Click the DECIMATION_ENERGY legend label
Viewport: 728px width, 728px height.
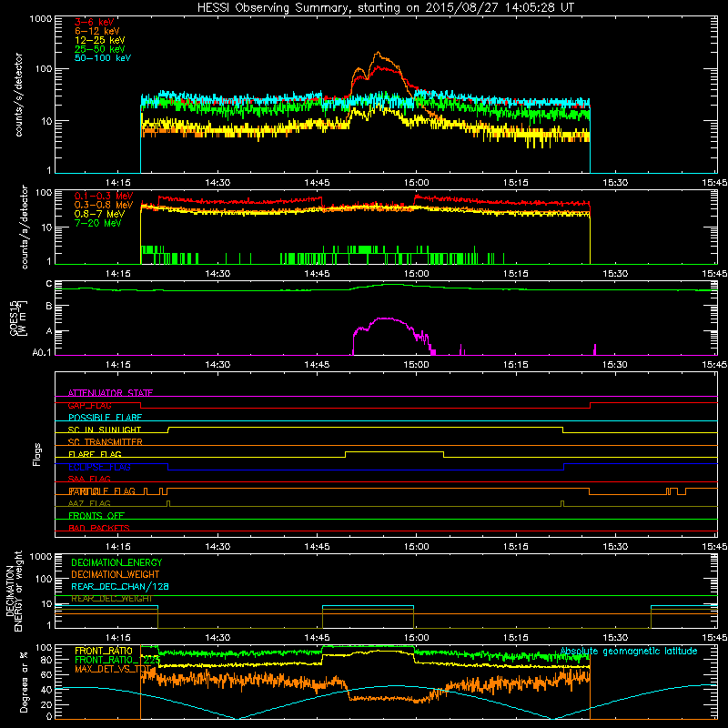[116, 562]
